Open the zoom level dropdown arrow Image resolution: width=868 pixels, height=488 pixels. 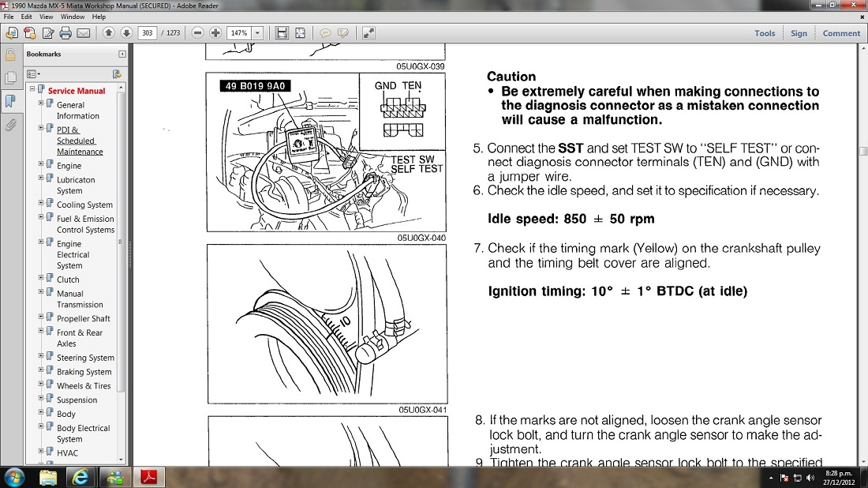tap(257, 32)
